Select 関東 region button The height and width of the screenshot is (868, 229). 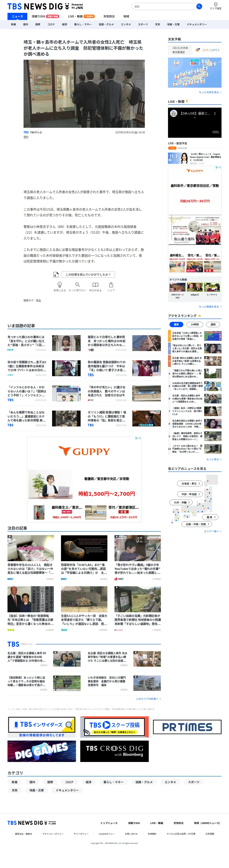click(x=211, y=517)
